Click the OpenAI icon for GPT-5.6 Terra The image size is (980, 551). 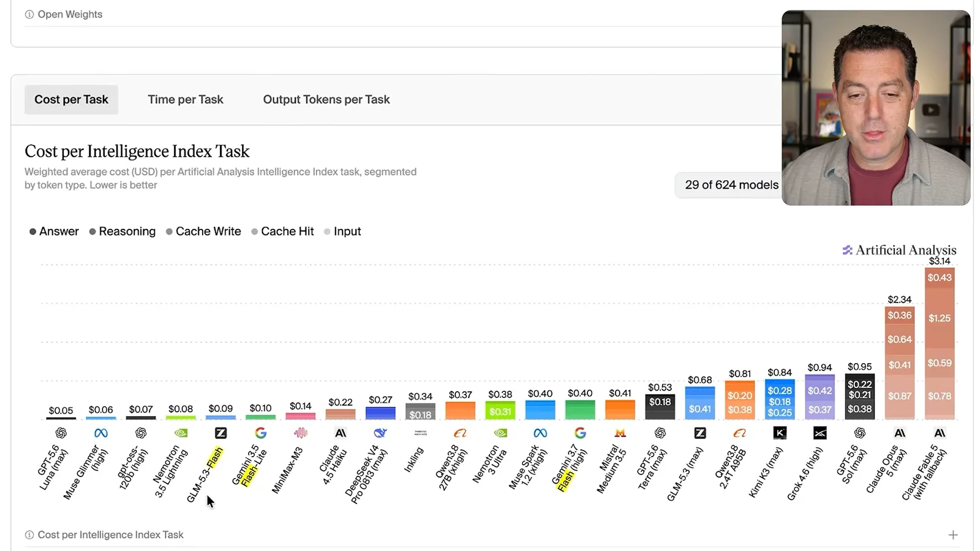(x=660, y=433)
